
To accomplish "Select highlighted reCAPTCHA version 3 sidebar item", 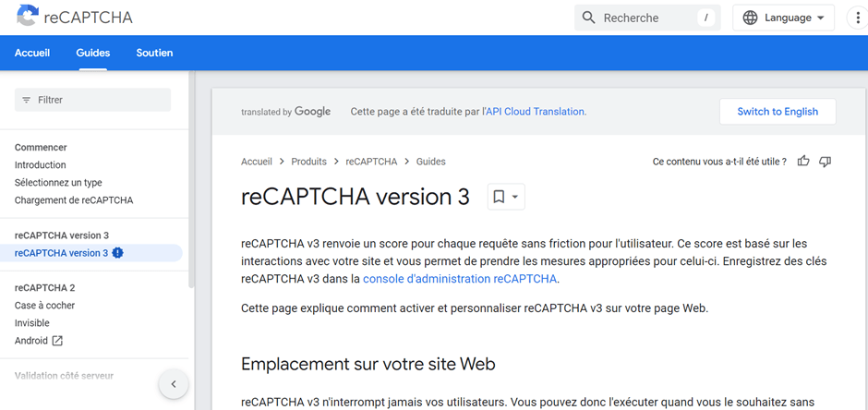I will pos(90,253).
